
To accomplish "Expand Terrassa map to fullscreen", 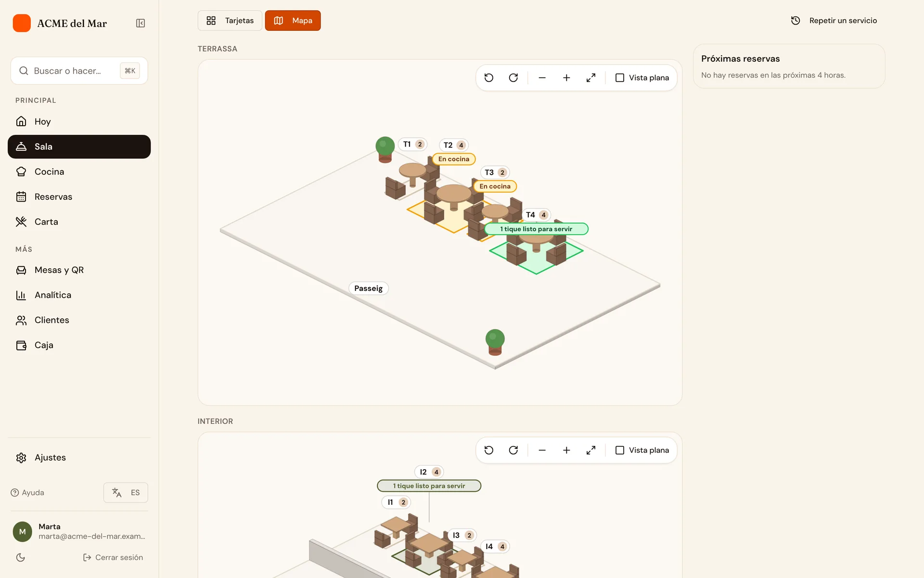I will tap(591, 78).
